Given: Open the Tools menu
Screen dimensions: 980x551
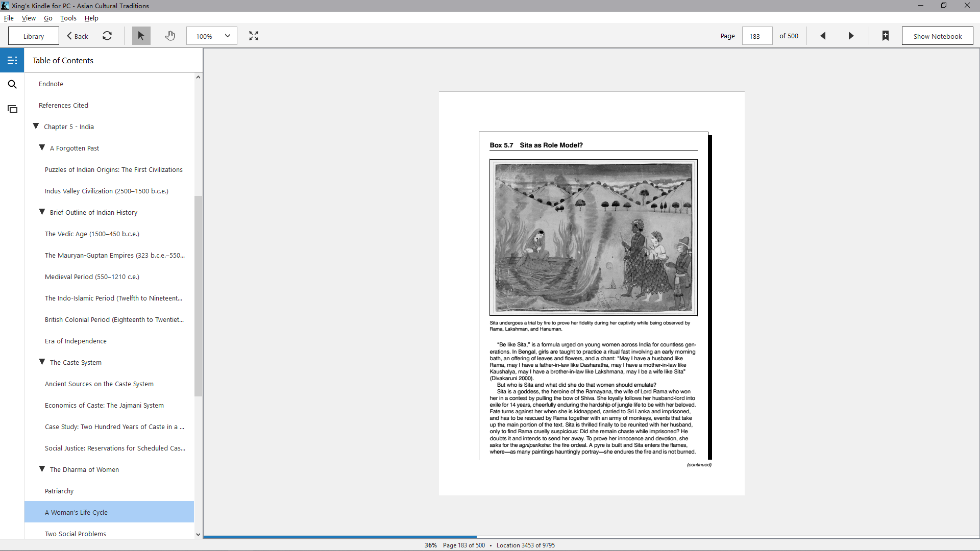Looking at the screenshot, I should click(x=68, y=18).
